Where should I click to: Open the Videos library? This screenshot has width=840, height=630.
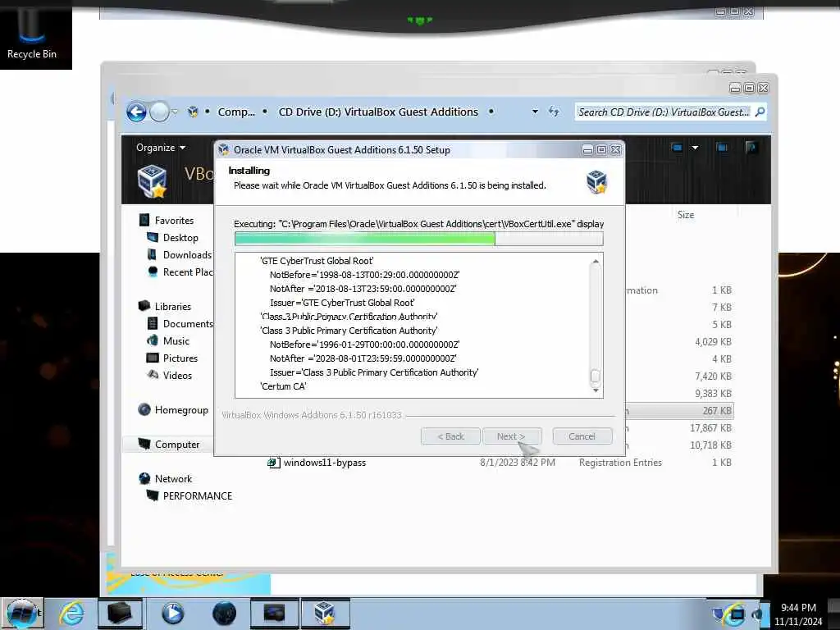(177, 375)
